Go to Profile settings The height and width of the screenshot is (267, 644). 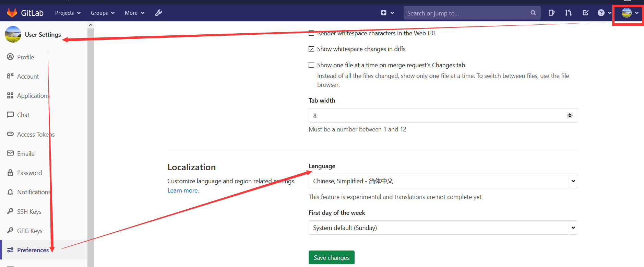tap(25, 57)
